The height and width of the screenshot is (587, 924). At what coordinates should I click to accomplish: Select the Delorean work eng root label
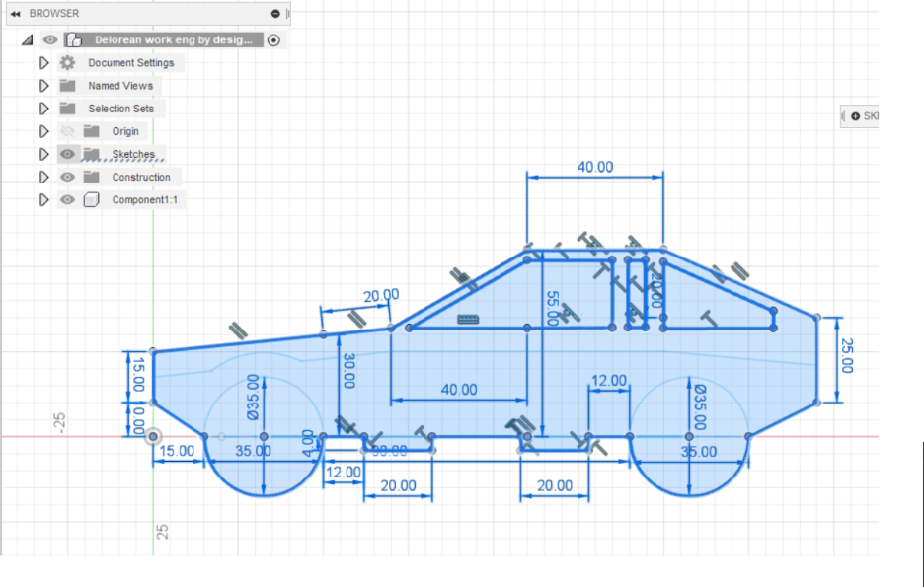[x=174, y=40]
